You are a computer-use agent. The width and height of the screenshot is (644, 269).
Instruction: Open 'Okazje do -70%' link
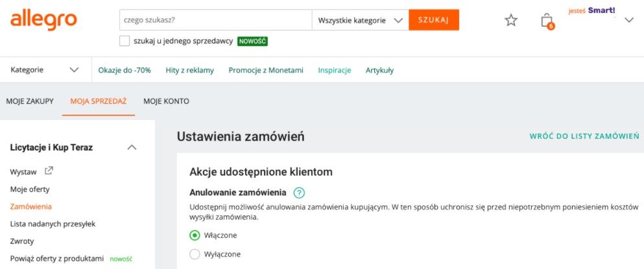pyautogui.click(x=125, y=70)
